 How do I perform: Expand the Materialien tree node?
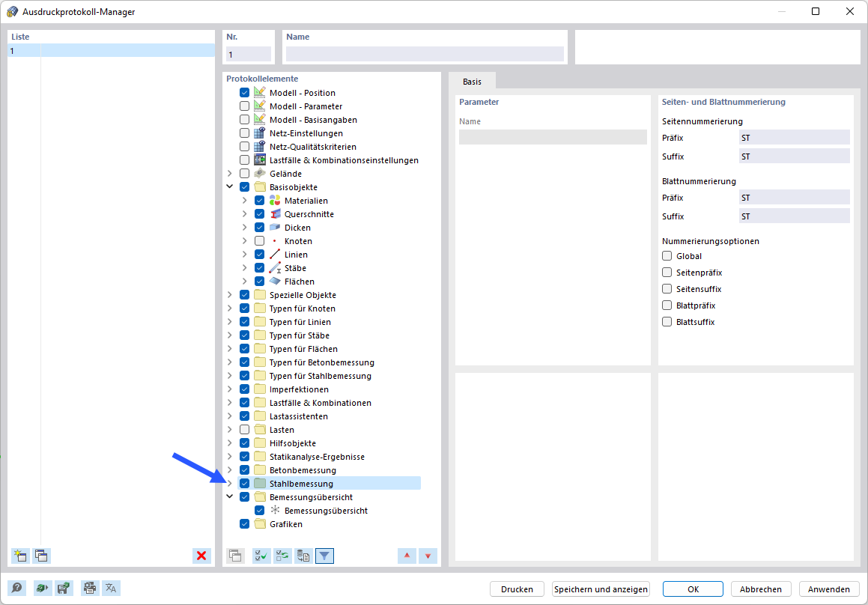[245, 201]
